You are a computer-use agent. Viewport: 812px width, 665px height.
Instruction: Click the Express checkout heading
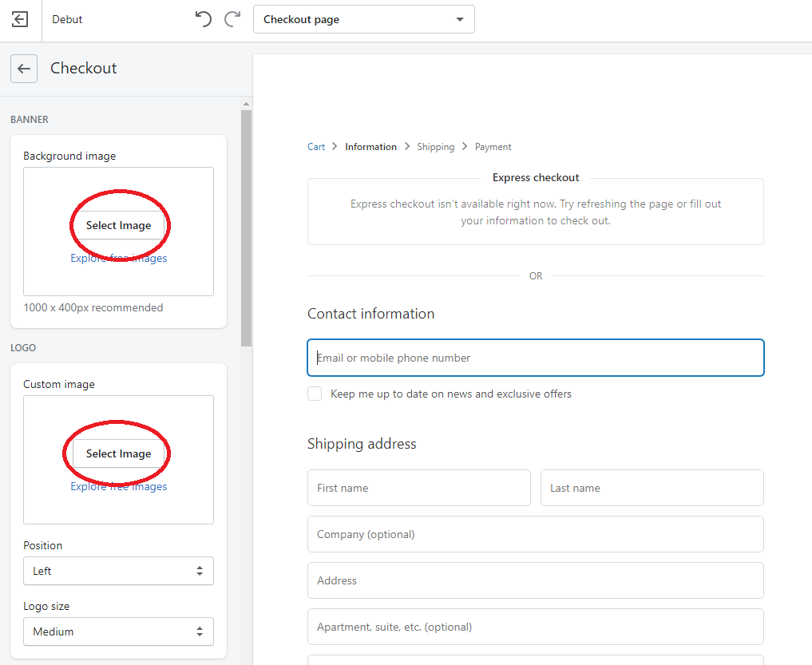point(536,177)
